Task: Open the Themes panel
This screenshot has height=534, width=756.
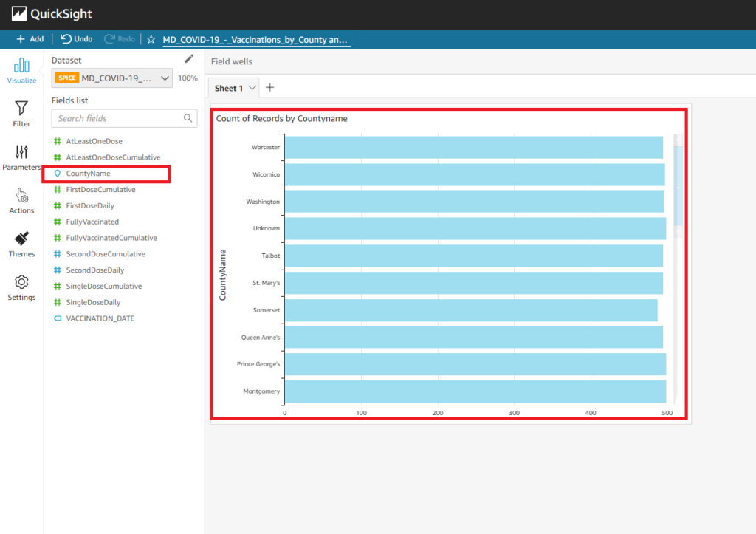Action: 21,244
